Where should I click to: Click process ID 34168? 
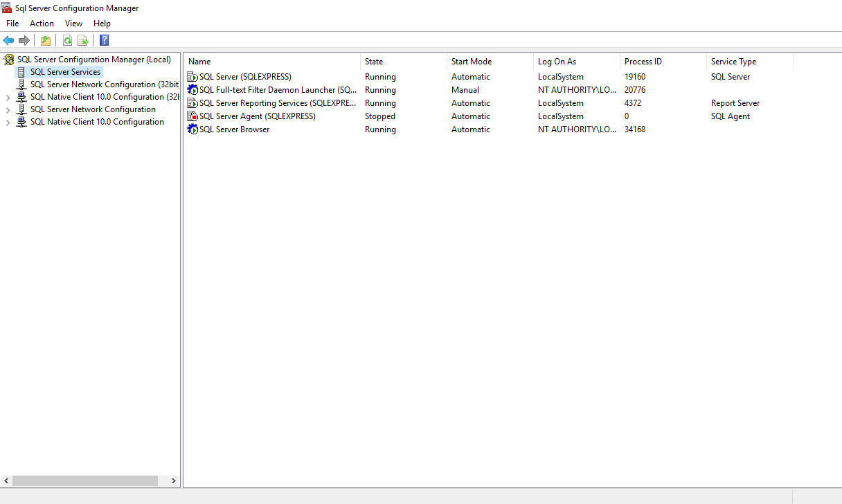(x=635, y=129)
